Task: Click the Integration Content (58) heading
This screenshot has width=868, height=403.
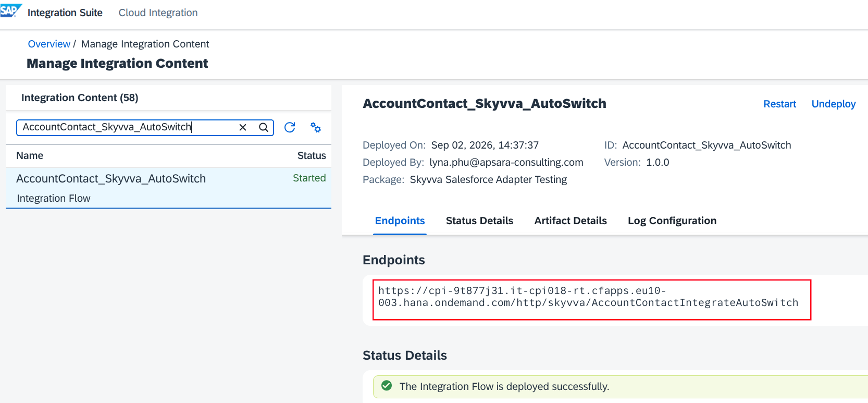Action: pyautogui.click(x=80, y=97)
